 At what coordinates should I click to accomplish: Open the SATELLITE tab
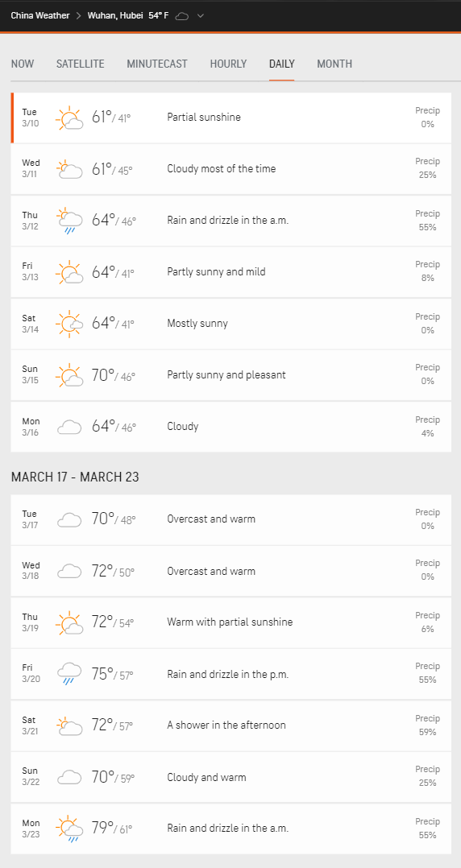81,64
